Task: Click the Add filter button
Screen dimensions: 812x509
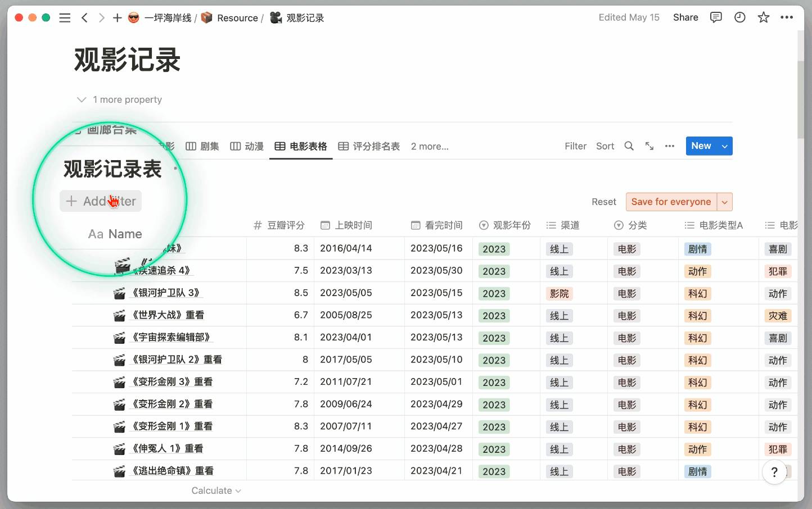Action: pyautogui.click(x=101, y=201)
